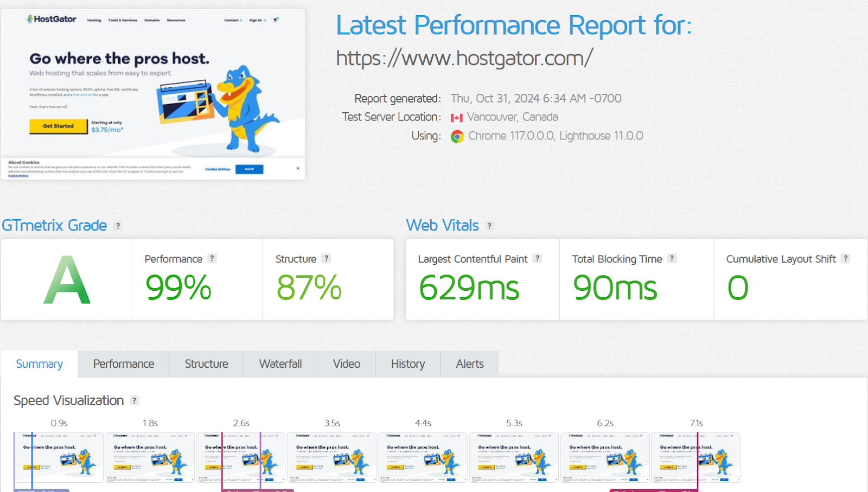Open the History tab
Screen dimensions: 868x492
pyautogui.click(x=408, y=364)
